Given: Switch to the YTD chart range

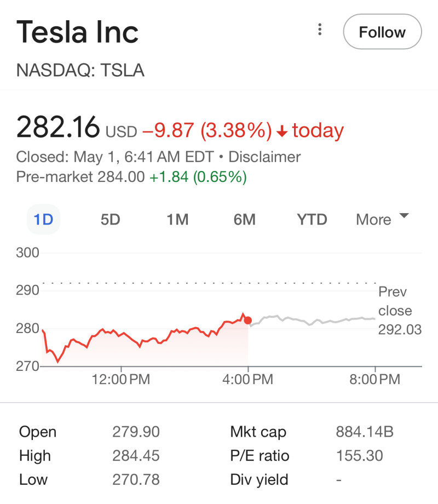Looking at the screenshot, I should [x=312, y=220].
